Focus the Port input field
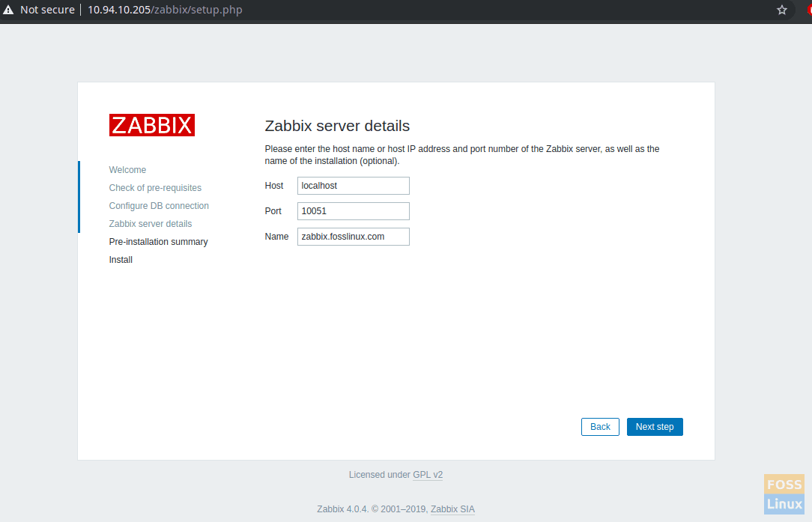This screenshot has height=522, width=812. [x=353, y=211]
